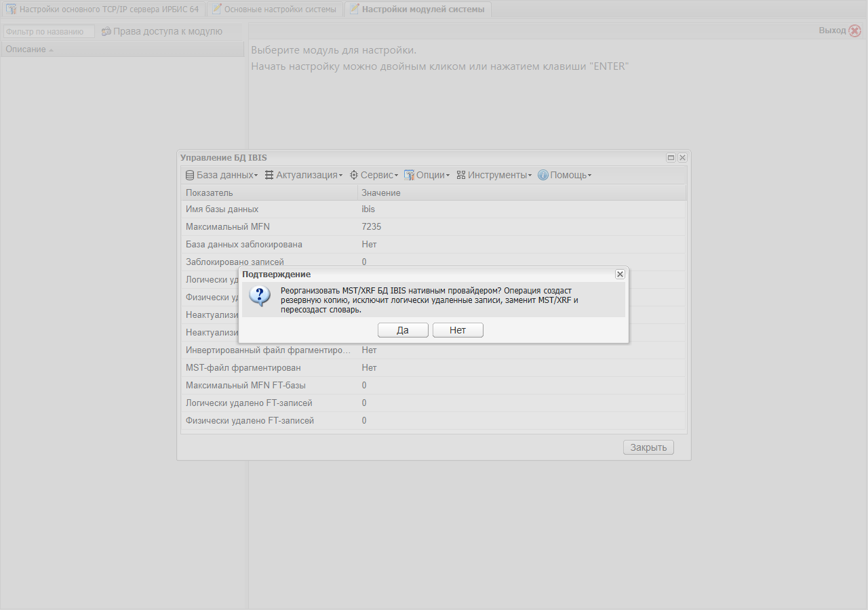868x610 pixels.
Task: Click the red Выход exit icon
Action: [x=855, y=30]
